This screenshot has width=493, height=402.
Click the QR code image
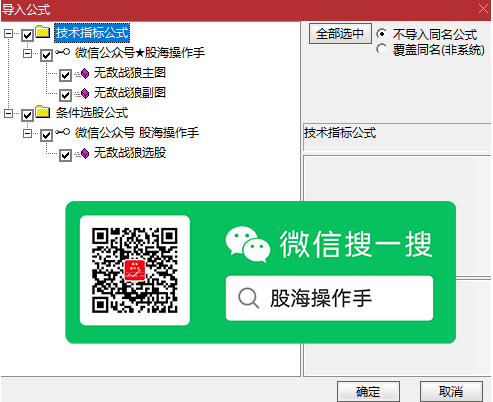pos(135,270)
